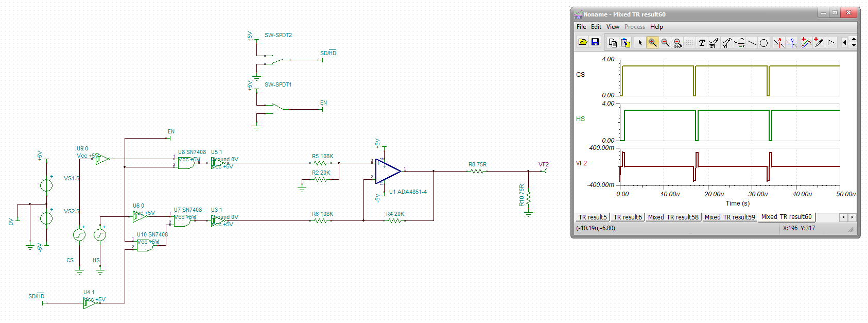Click the Save diskette icon

pyautogui.click(x=595, y=42)
